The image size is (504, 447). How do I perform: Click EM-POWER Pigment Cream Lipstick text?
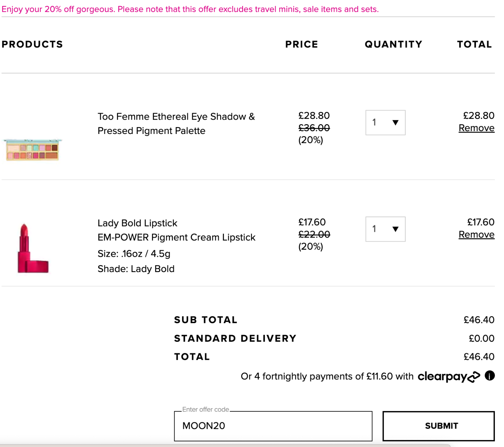[x=176, y=237]
